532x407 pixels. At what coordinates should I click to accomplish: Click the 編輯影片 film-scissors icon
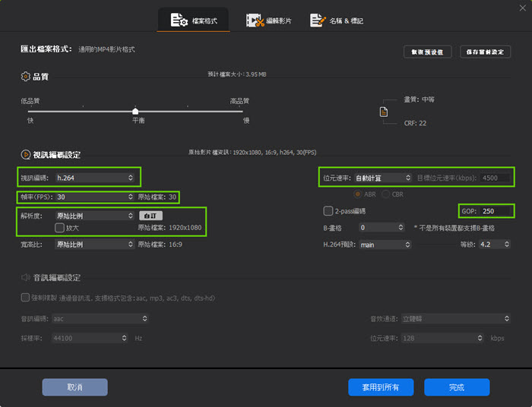(255, 21)
